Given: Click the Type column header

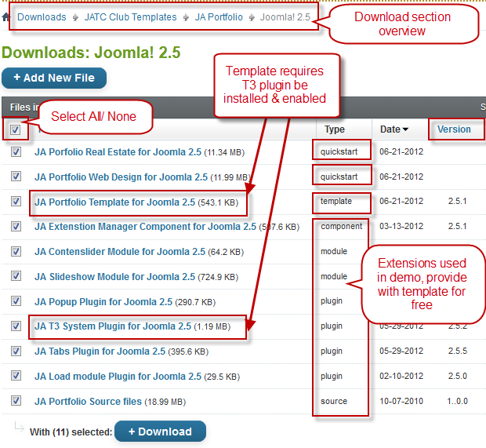Looking at the screenshot, I should pos(335,129).
